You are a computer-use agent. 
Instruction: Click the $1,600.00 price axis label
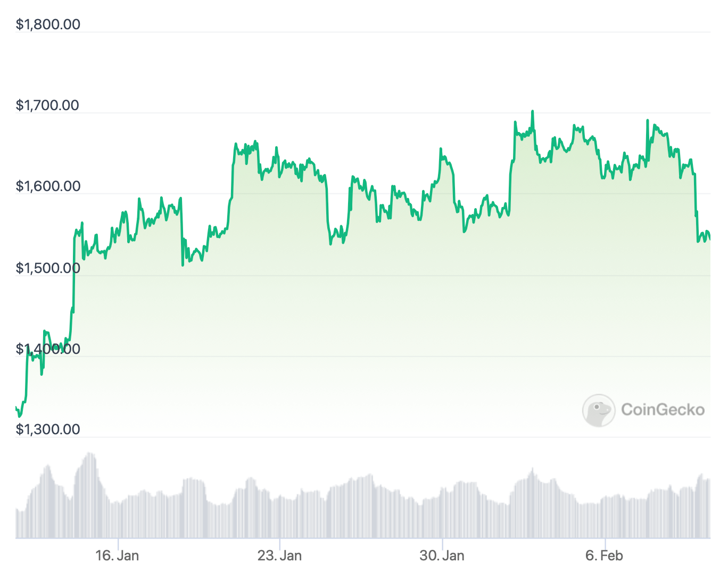(48, 186)
